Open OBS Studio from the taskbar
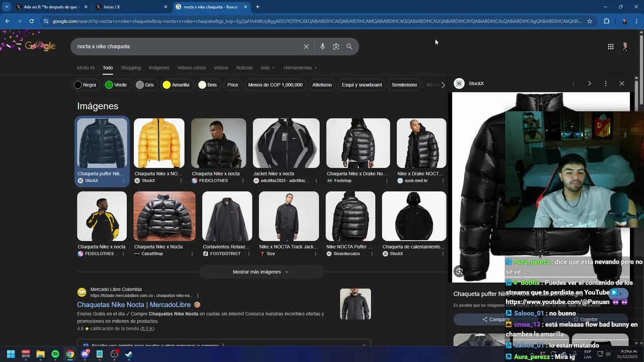644x362 pixels. point(115,354)
